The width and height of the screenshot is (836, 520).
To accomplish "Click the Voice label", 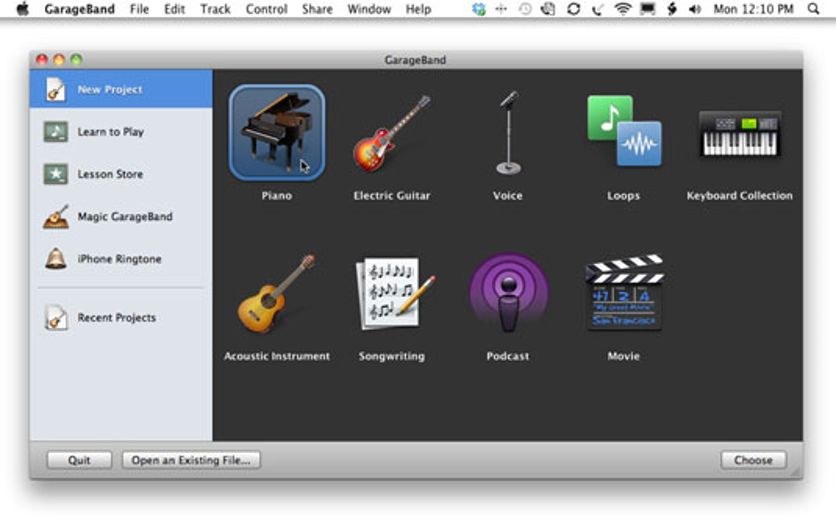I will point(508,196).
